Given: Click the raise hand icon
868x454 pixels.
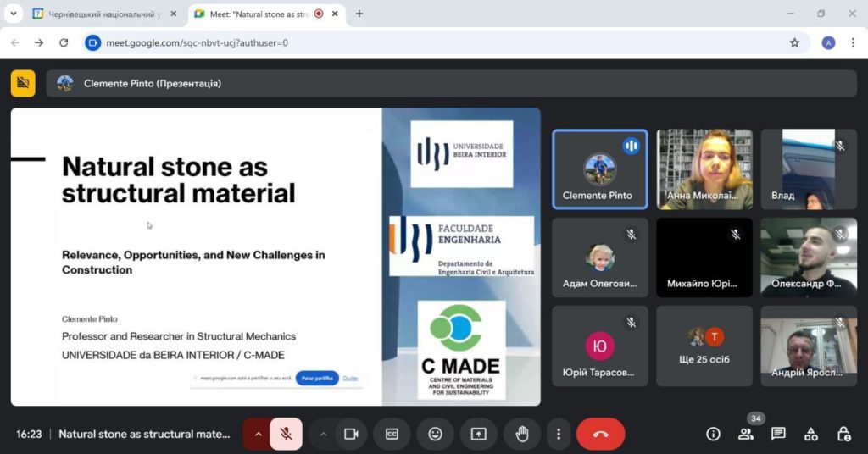Looking at the screenshot, I should click(x=521, y=434).
